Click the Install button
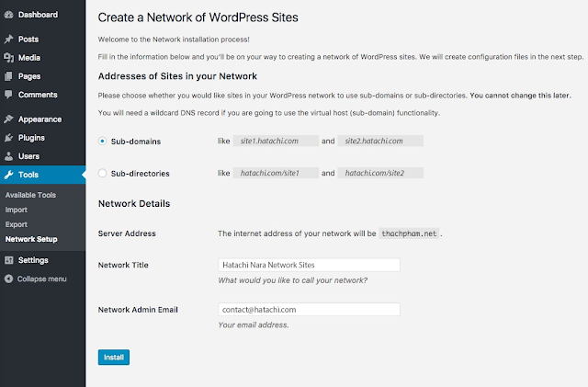The image size is (588, 387). pos(114,358)
